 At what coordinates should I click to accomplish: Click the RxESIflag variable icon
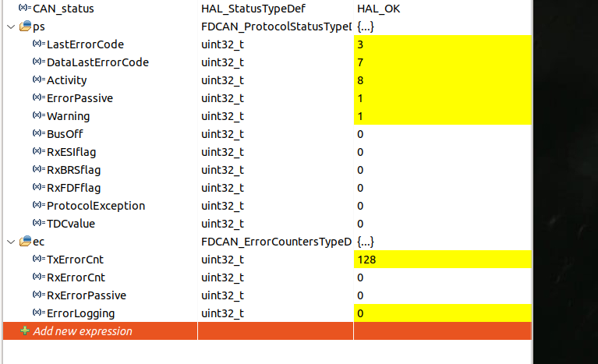tap(39, 151)
